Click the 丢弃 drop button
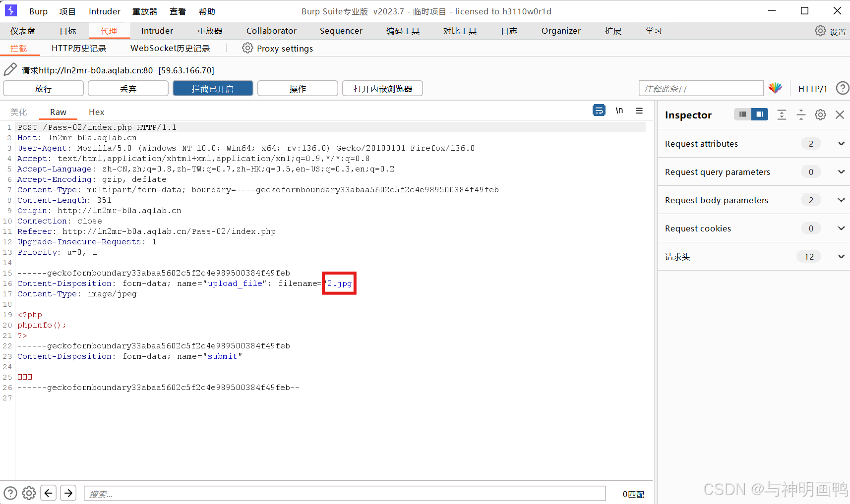Image resolution: width=850 pixels, height=504 pixels. point(128,89)
